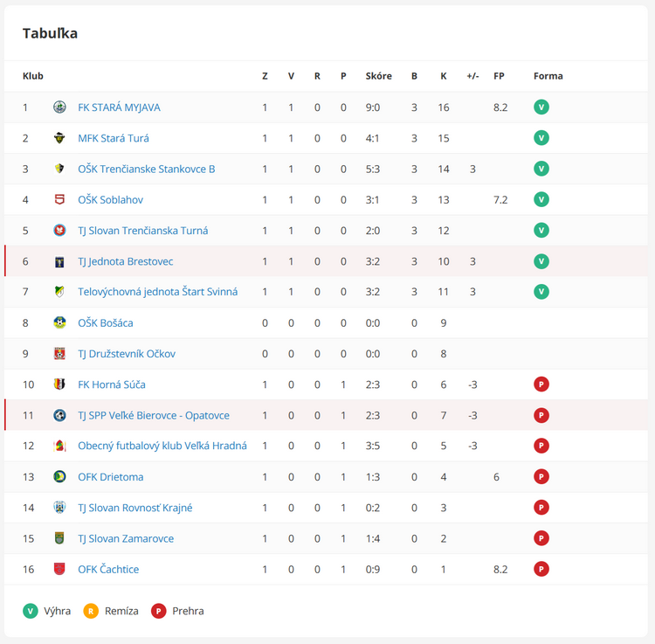The image size is (655, 644).
Task: Click the FK Horná Súča crest icon
Action: (x=59, y=384)
